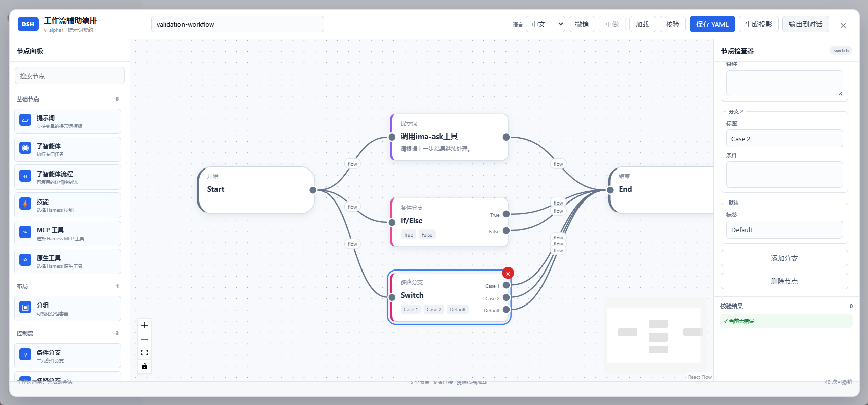Open the 中文 language dropdown
The image size is (868, 405).
click(546, 24)
